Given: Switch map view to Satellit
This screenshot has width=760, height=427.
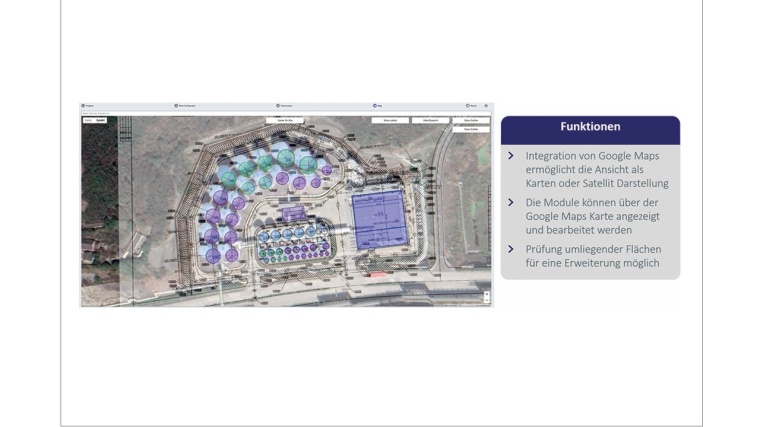Looking at the screenshot, I should pos(101,120).
